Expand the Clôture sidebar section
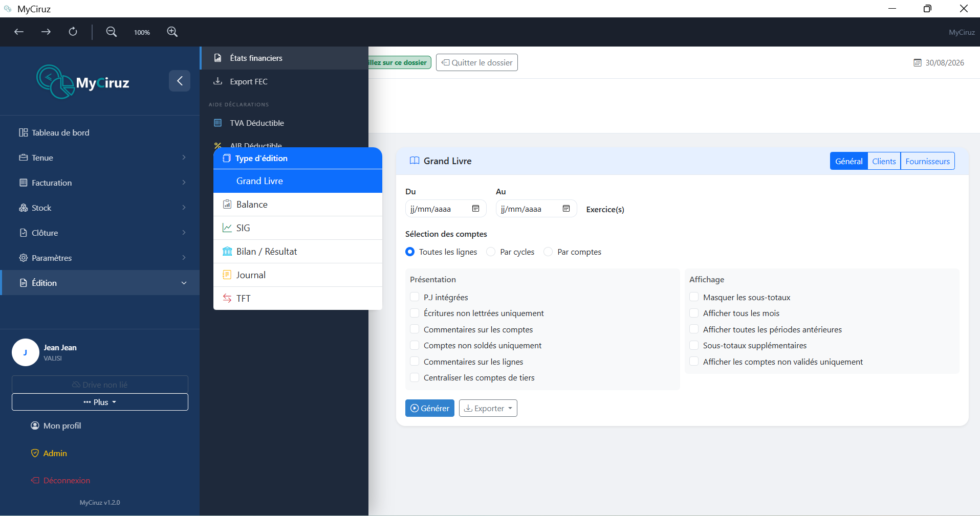Viewport: 980px width, 516px height. pos(100,233)
